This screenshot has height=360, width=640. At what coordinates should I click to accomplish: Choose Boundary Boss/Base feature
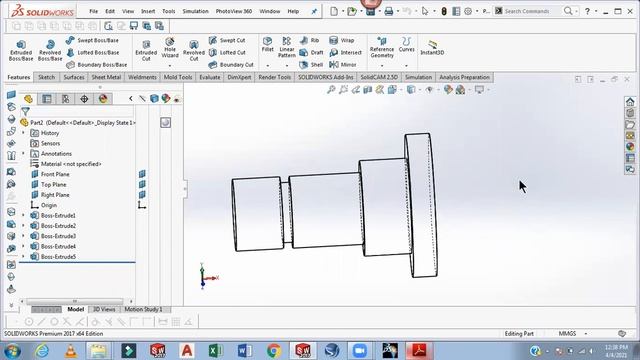tap(96, 64)
